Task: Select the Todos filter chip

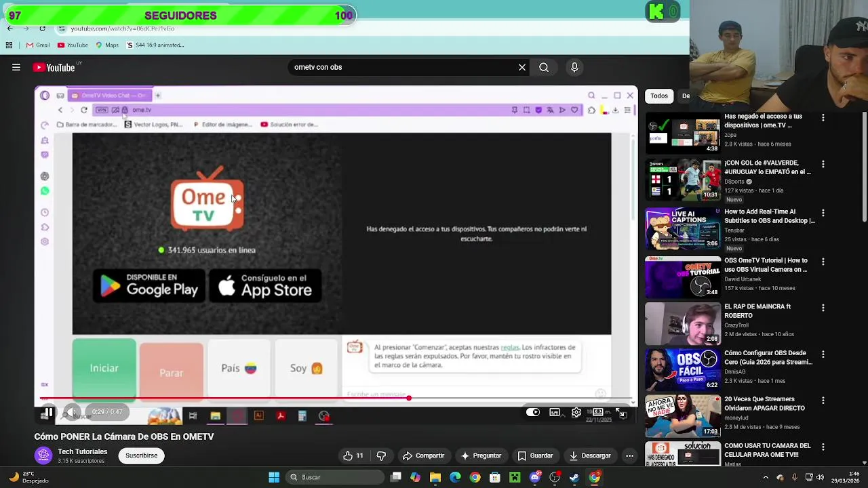Action: point(659,96)
